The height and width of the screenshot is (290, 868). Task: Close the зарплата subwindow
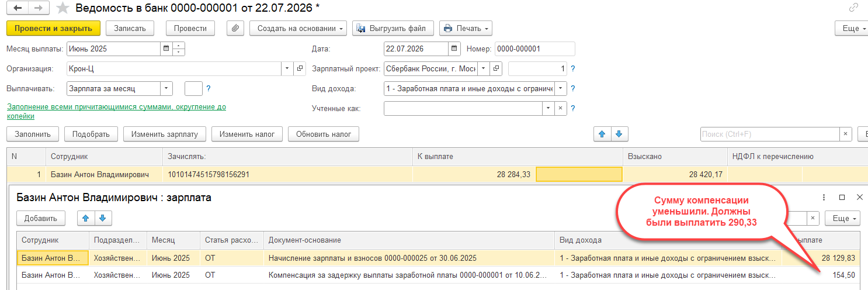pyautogui.click(x=860, y=198)
